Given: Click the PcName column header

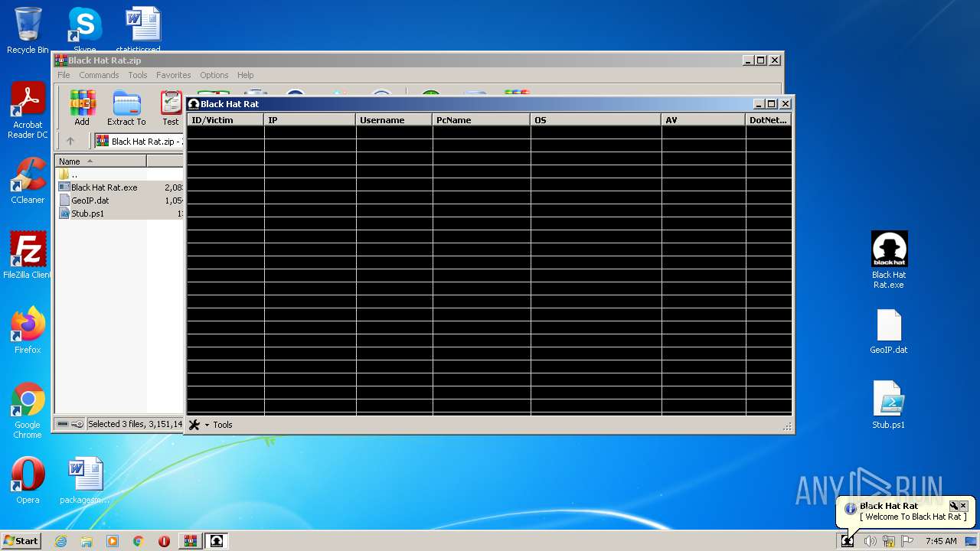Looking at the screenshot, I should (482, 120).
